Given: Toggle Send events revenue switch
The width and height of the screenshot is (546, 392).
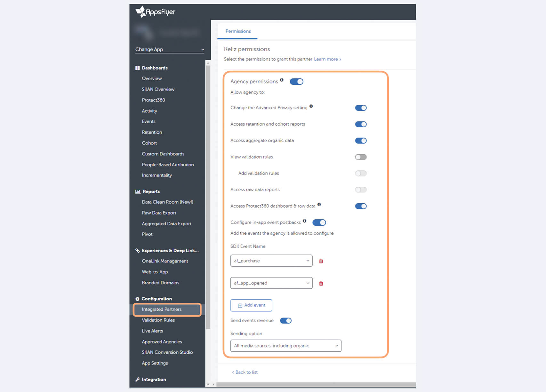Looking at the screenshot, I should coord(286,321).
